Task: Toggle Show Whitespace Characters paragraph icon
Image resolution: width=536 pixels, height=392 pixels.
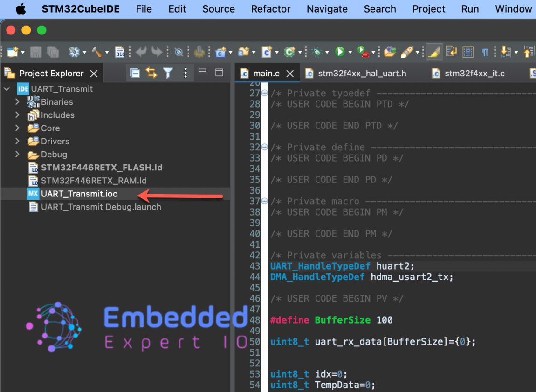Action: 485,52
